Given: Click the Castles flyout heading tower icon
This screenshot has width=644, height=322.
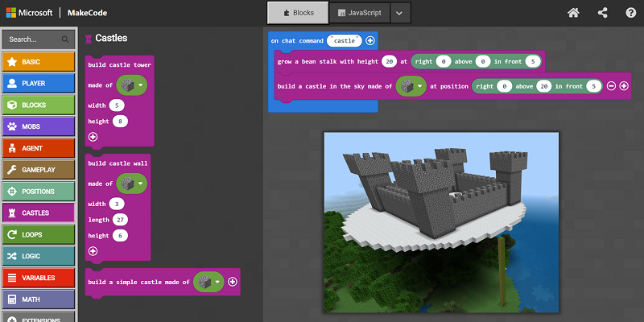Looking at the screenshot, I should (88, 39).
